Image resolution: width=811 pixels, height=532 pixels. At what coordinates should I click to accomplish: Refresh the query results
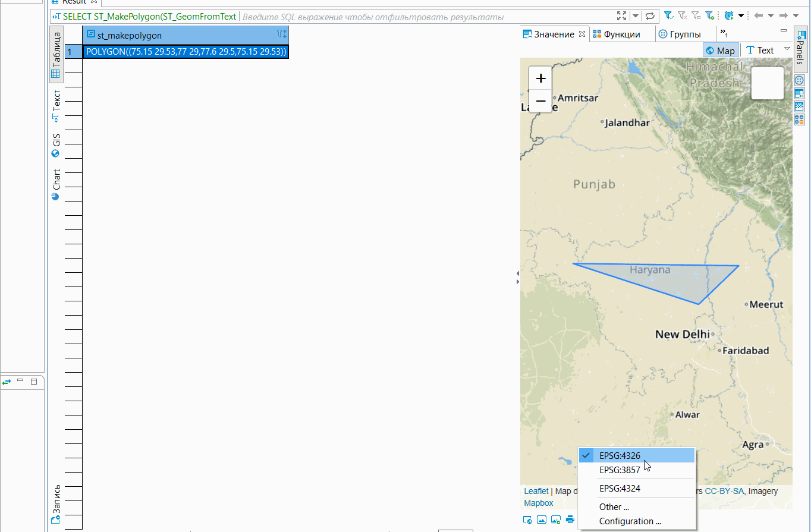(650, 16)
